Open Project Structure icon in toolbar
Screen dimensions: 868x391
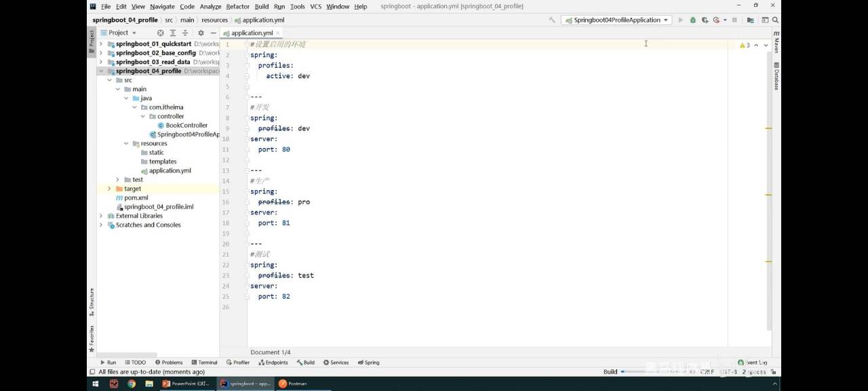pyautogui.click(x=750, y=20)
